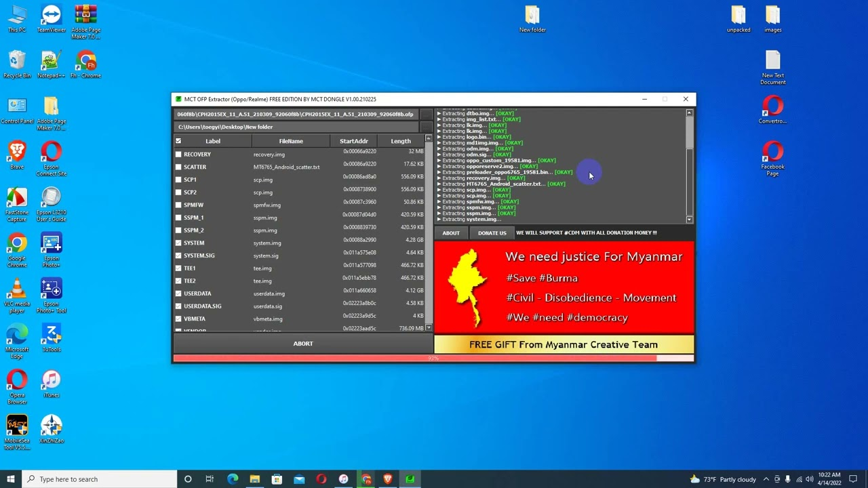Click partition list scroll-up arrow
The width and height of the screenshot is (868, 488).
pos(429,138)
